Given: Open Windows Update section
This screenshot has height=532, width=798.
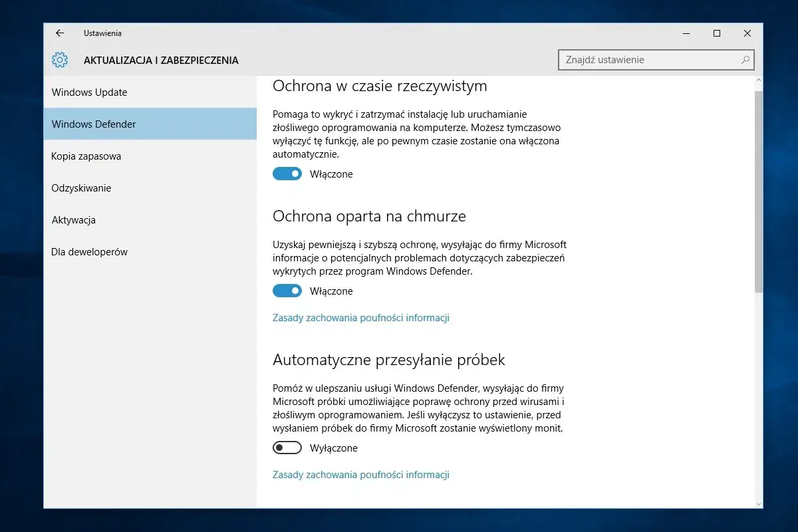Looking at the screenshot, I should tap(150, 92).
